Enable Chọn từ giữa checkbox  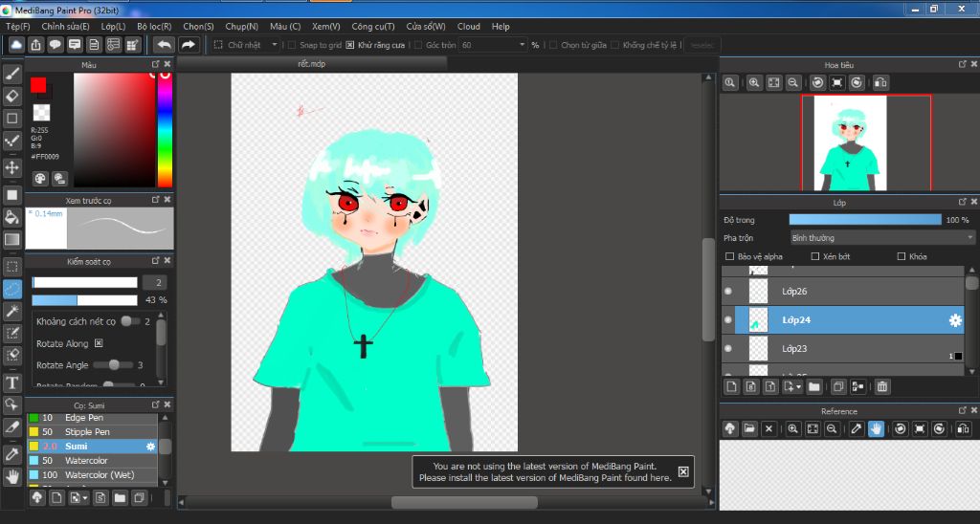coord(553,45)
